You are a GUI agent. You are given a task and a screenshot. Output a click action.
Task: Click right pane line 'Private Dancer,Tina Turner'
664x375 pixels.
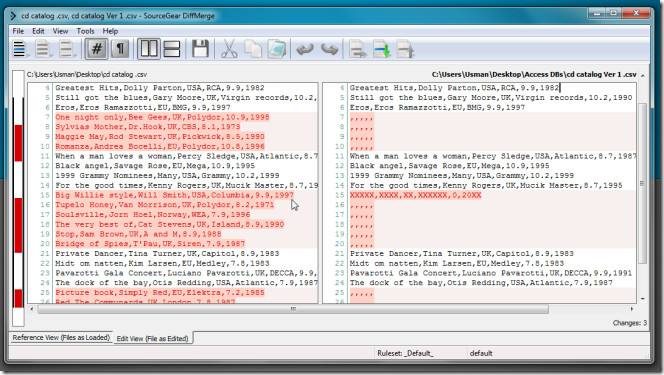point(462,253)
